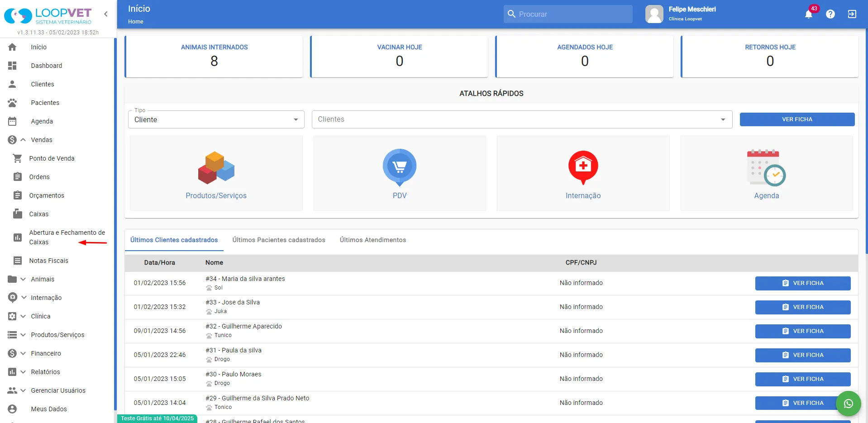The width and height of the screenshot is (868, 423).
Task: Open the Internação hospital shortcut
Action: [583, 173]
